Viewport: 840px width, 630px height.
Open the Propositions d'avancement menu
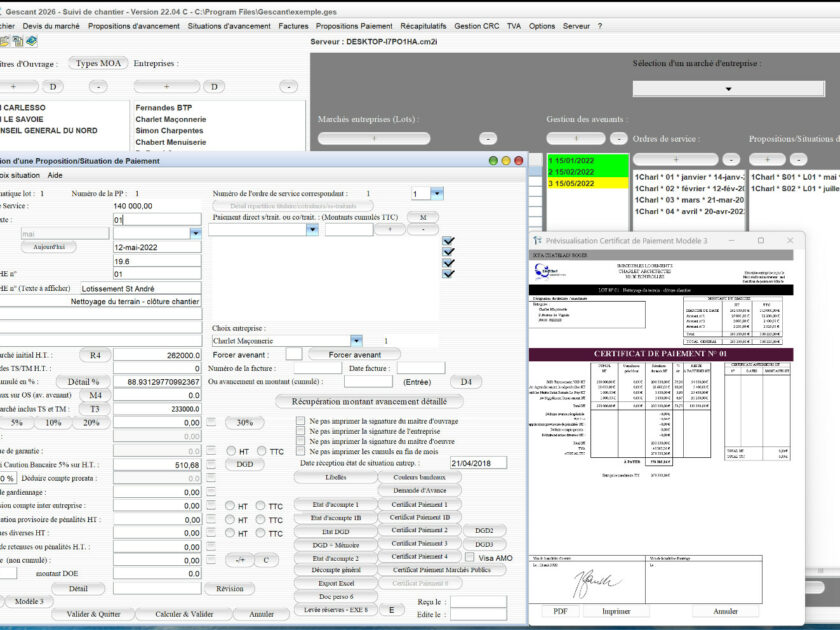(134, 26)
